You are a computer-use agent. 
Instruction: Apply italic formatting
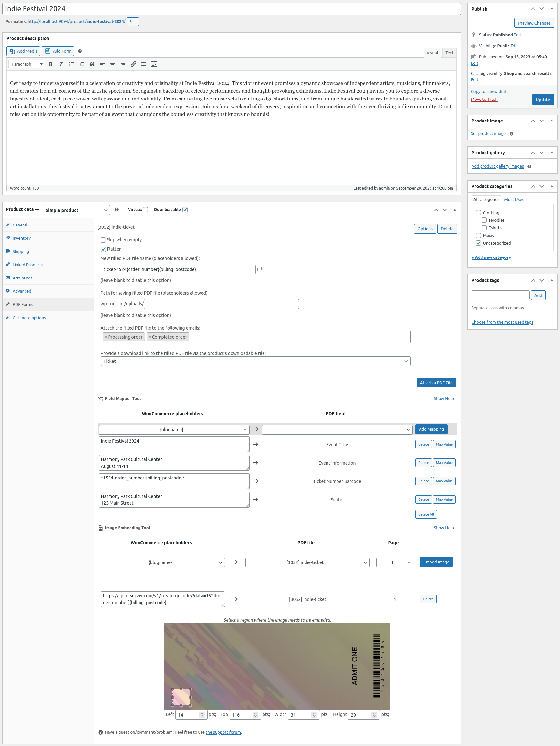click(61, 64)
